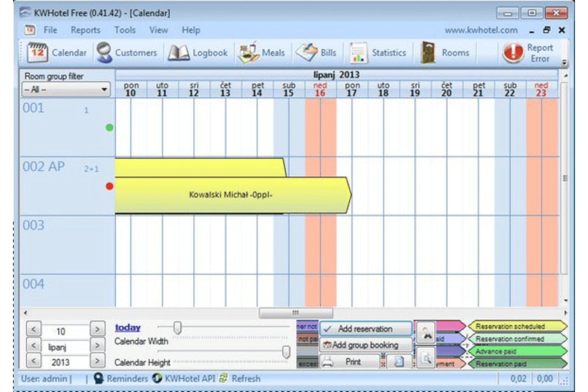Click the Print button
Screen dimensions: 588x392
tap(350, 361)
